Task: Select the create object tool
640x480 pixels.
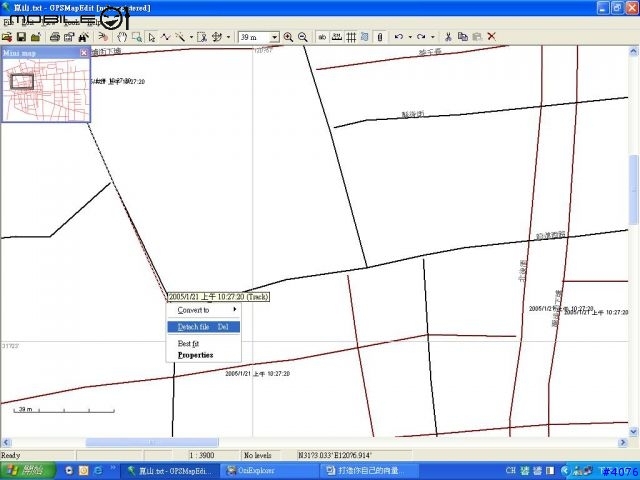Action: tap(180, 37)
